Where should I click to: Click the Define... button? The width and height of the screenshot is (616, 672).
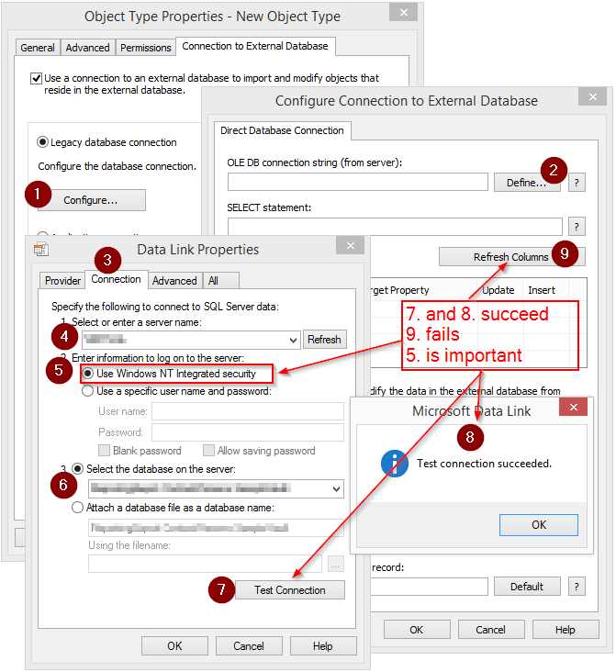(527, 183)
